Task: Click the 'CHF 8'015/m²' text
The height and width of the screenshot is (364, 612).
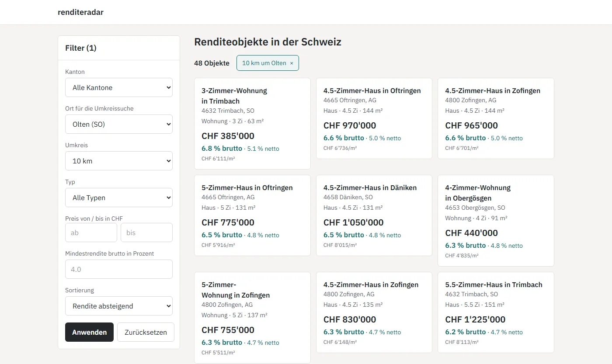Action: pyautogui.click(x=340, y=245)
